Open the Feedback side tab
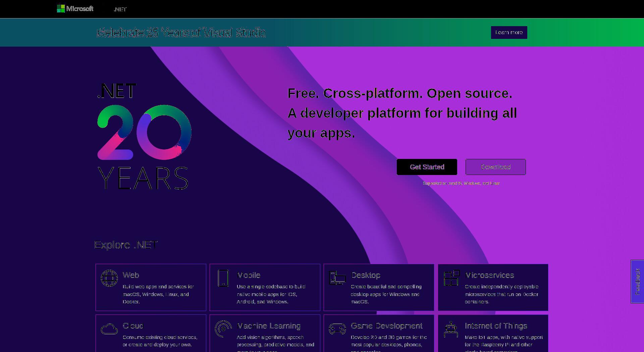This screenshot has height=352, width=644. (x=637, y=282)
